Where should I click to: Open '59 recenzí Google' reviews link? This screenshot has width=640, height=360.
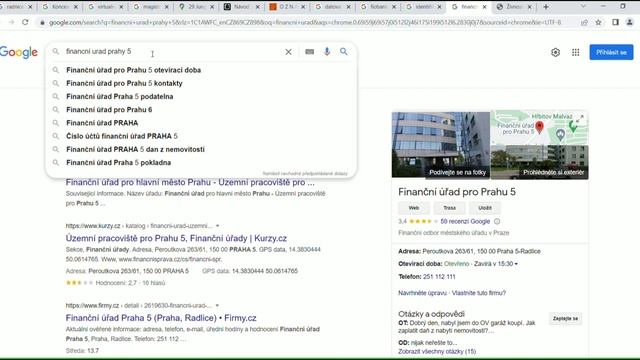465,222
